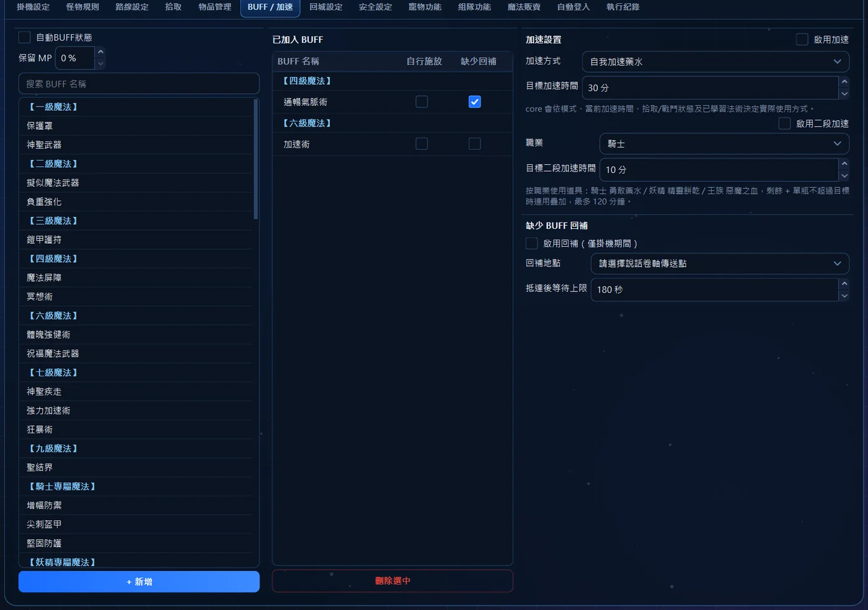Decrease 目標二段加速時間 value

click(844, 175)
